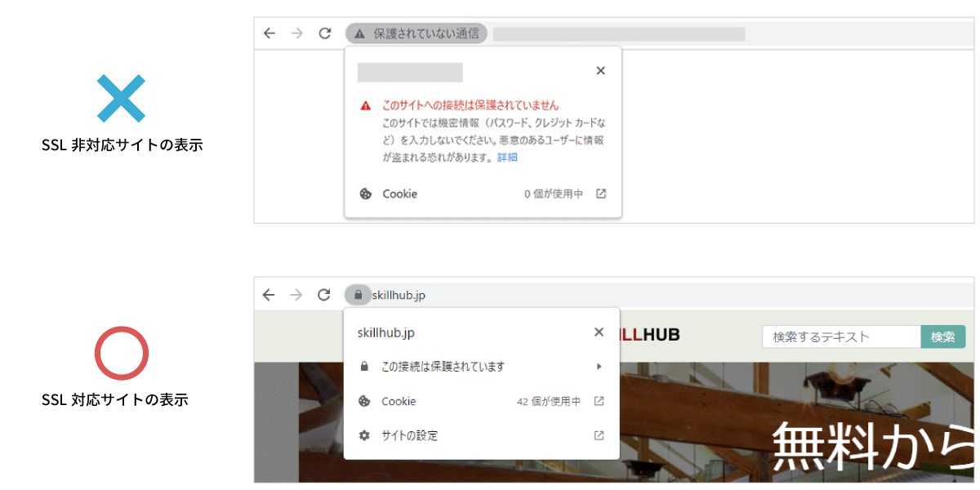Click the forward arrow beside the 保護されていない通信 chip

[x=297, y=33]
